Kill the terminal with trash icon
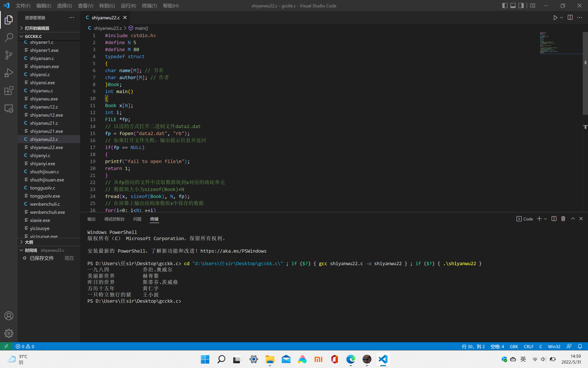Screen dimensions: 588x368 tap(563, 219)
